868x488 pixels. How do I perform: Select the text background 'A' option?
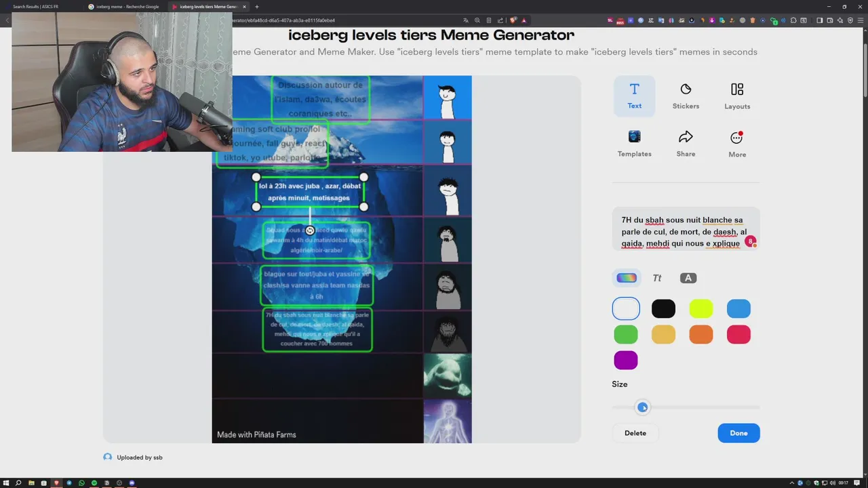[x=688, y=278]
